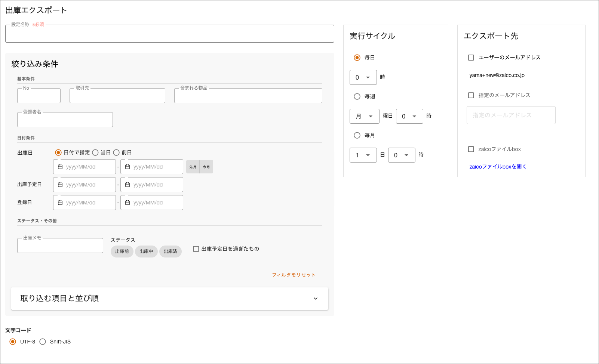Screen dimensions: 599x364
Task: Open the weekly hour dropdown after 曜日
Action: point(409,116)
